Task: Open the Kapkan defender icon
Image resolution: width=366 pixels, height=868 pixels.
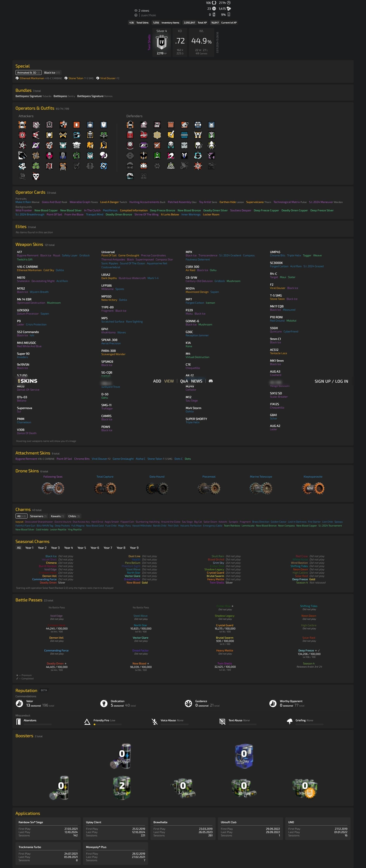Action: pos(130,135)
